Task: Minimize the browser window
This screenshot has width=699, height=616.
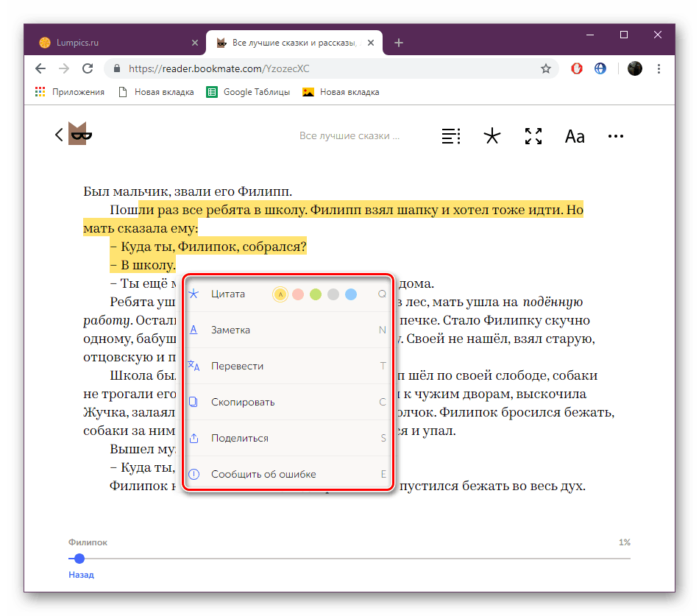Action: tap(590, 35)
